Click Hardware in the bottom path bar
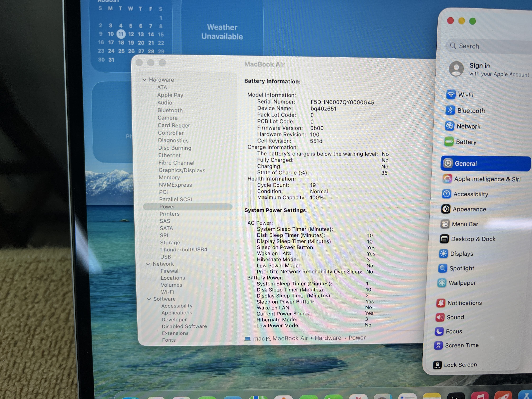The width and height of the screenshot is (532, 399). [328, 338]
